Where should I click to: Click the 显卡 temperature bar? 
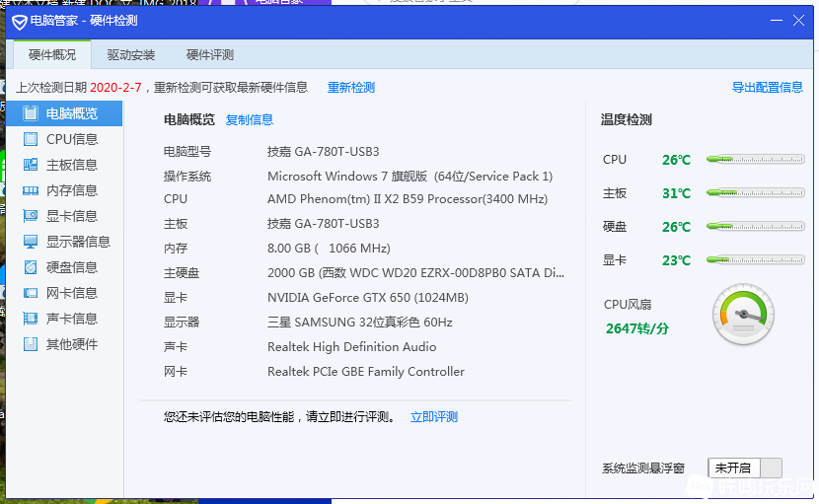coord(755,259)
